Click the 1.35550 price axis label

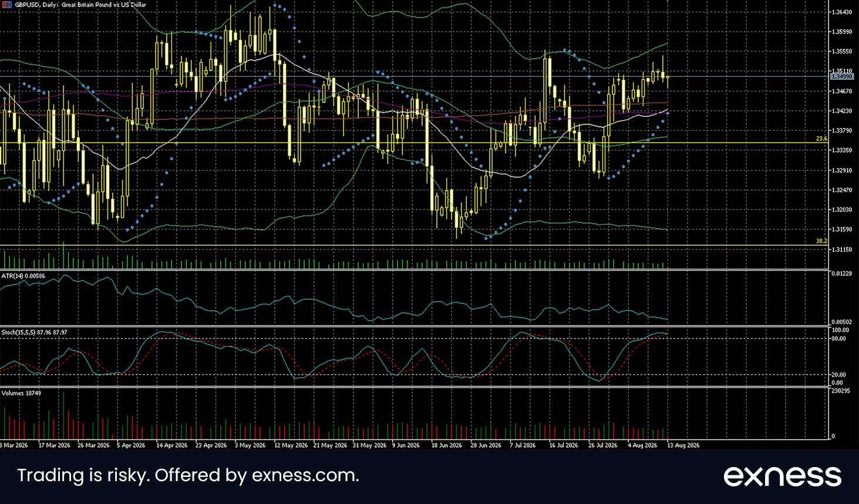(841, 52)
